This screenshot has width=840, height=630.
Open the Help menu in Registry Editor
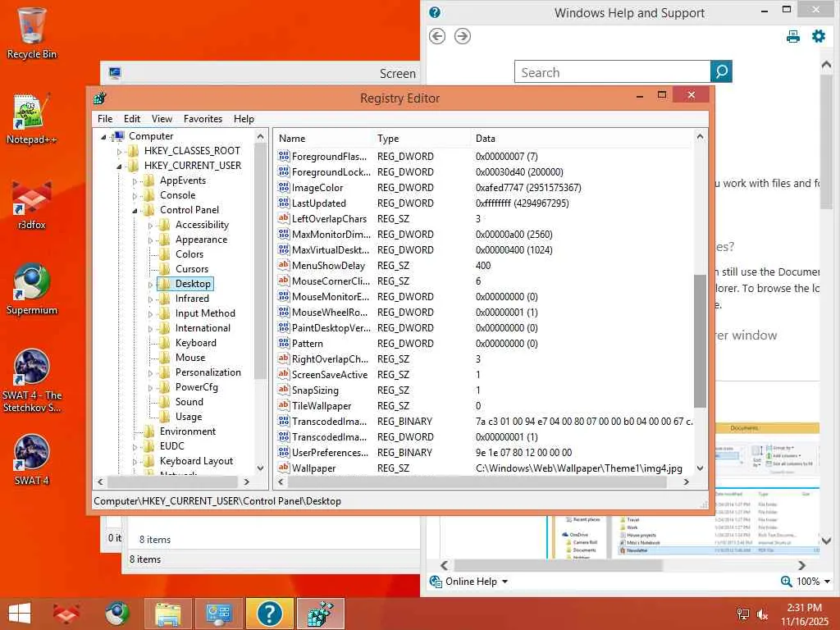(244, 119)
